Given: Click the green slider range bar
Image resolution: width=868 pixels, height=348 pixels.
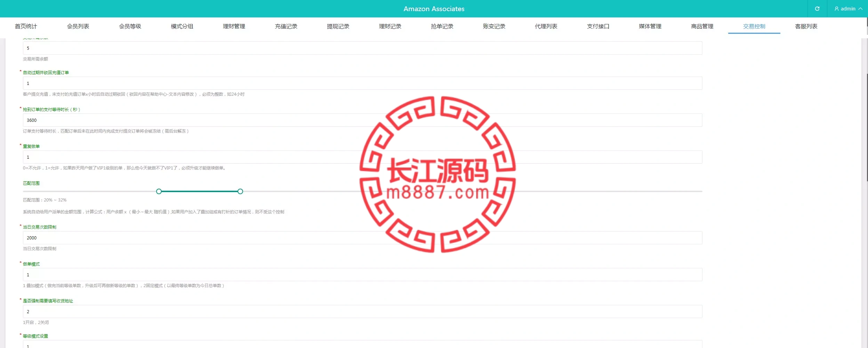Looking at the screenshot, I should 200,191.
